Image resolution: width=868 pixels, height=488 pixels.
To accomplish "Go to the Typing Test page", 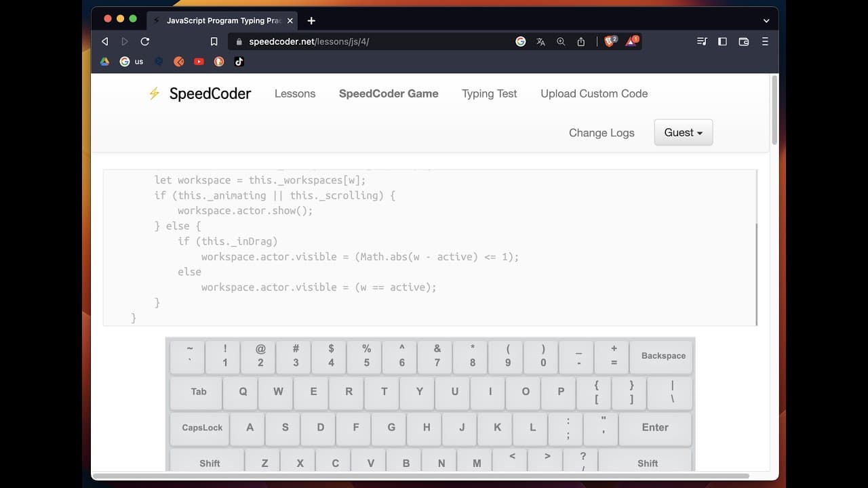I will pos(490,94).
